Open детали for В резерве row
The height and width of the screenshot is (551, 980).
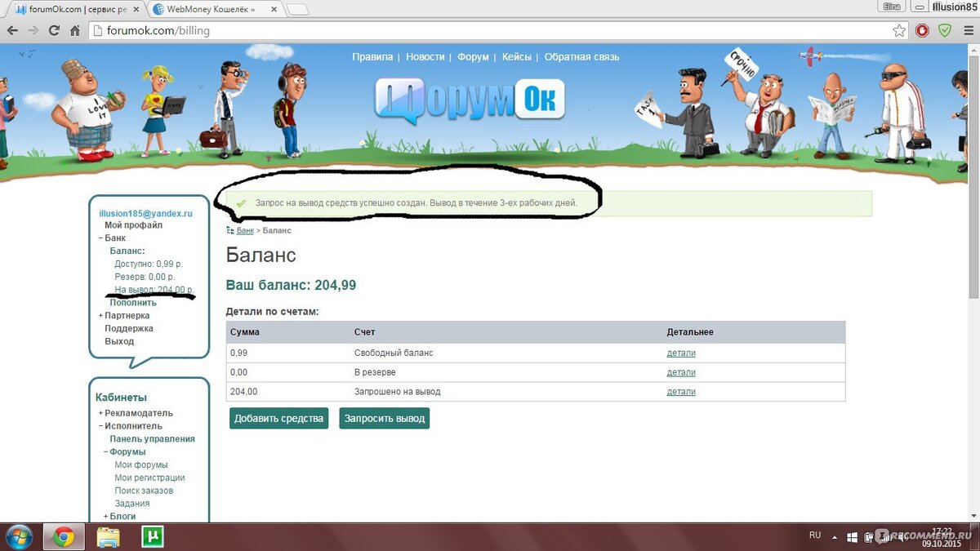pyautogui.click(x=681, y=372)
